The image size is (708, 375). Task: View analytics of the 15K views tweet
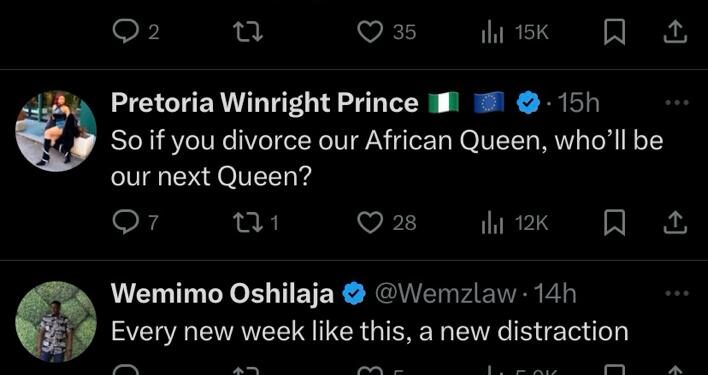coord(515,32)
